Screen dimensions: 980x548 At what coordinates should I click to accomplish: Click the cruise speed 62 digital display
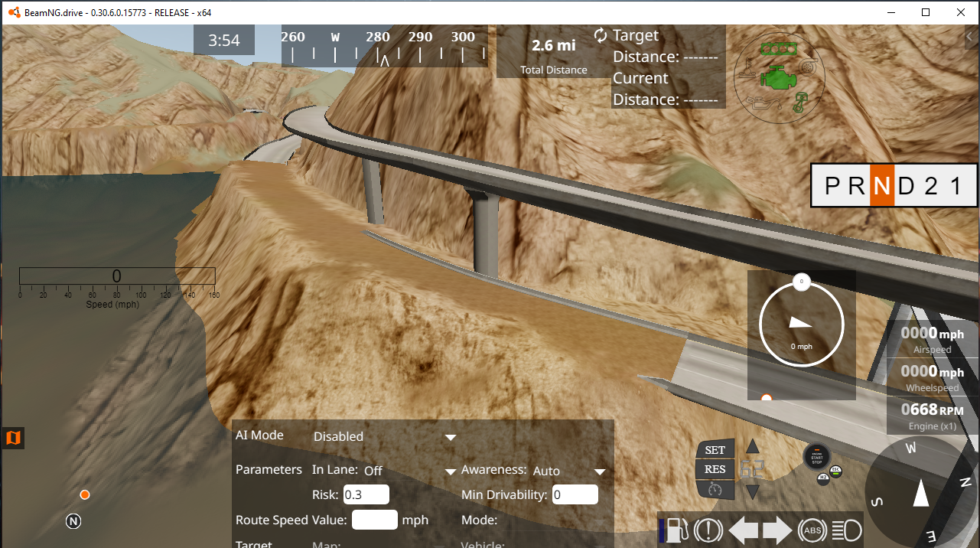point(753,469)
